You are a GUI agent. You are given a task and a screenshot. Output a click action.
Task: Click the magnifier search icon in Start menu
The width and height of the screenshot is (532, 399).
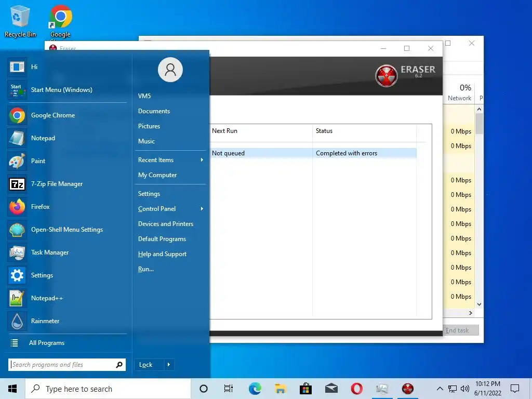pos(119,365)
